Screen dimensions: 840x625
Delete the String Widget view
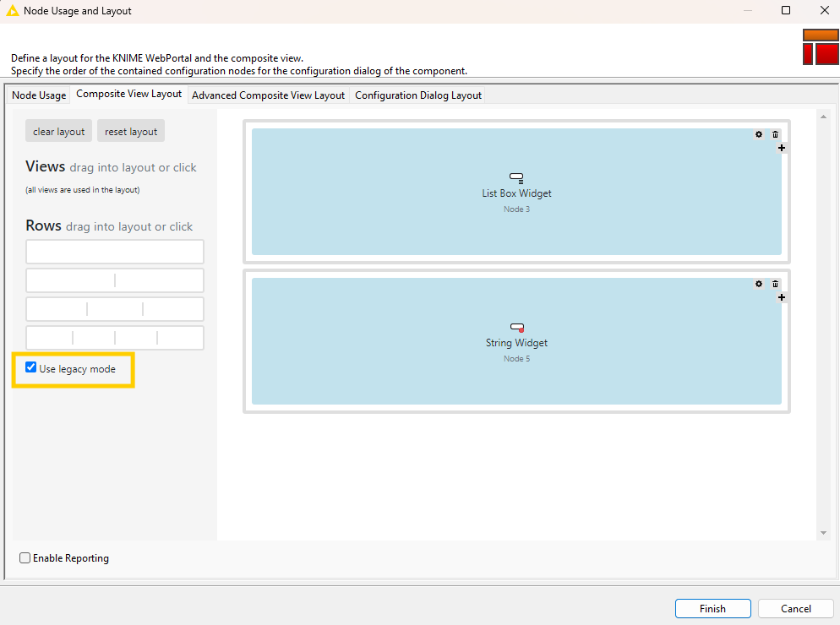pos(775,284)
